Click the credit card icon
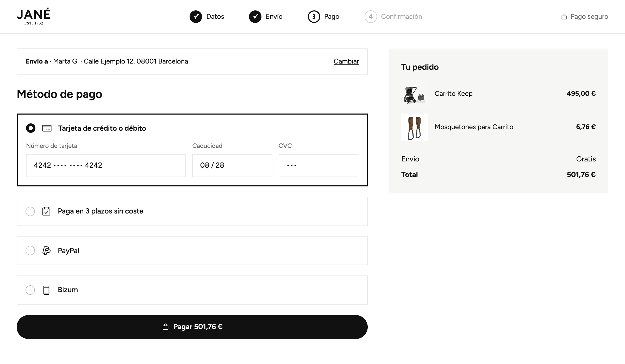The height and width of the screenshot is (364, 625). pos(47,128)
